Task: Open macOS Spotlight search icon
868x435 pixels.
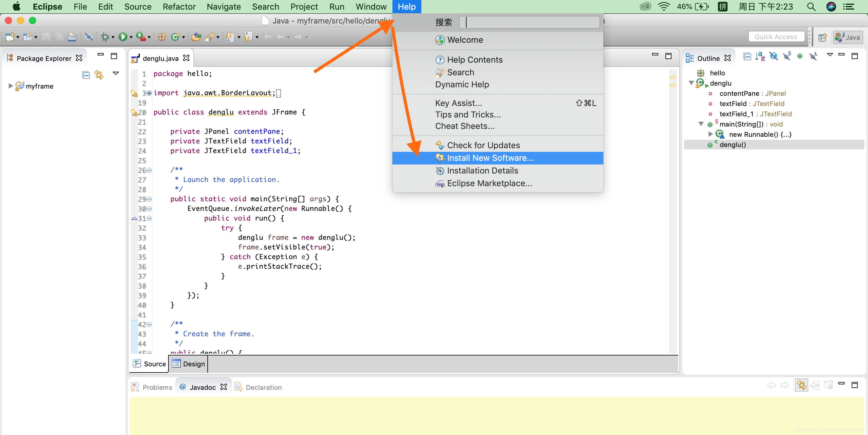Action: tap(811, 7)
